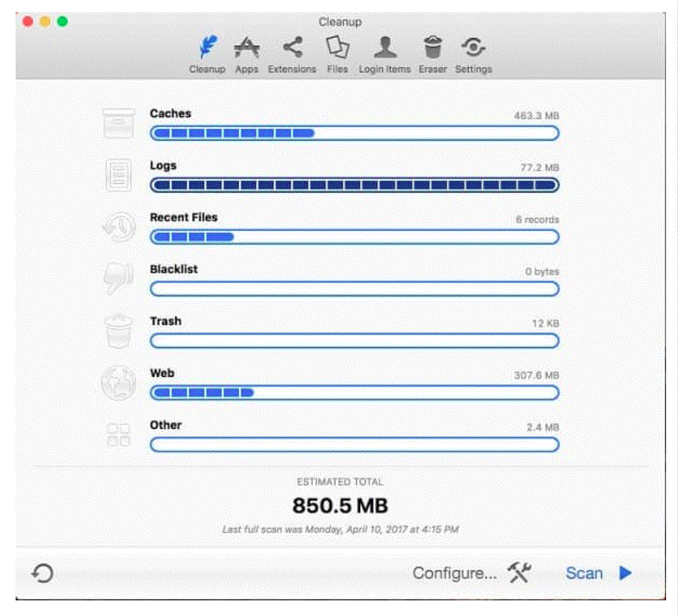Click the 12 KB trash size

click(545, 323)
